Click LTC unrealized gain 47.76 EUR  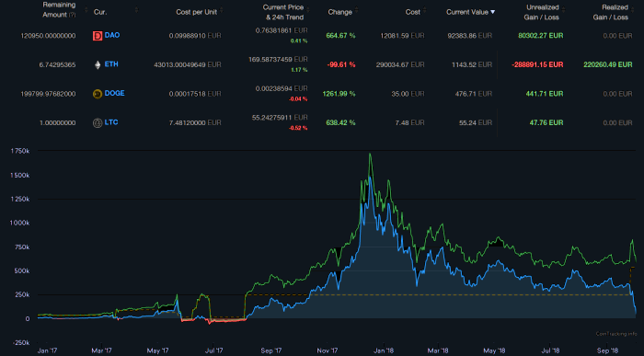tap(546, 122)
